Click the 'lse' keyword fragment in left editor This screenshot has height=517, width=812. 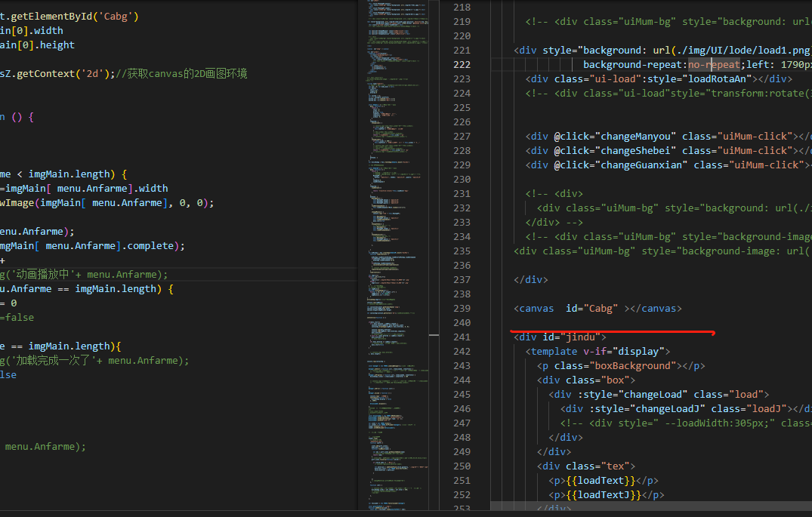click(x=8, y=374)
